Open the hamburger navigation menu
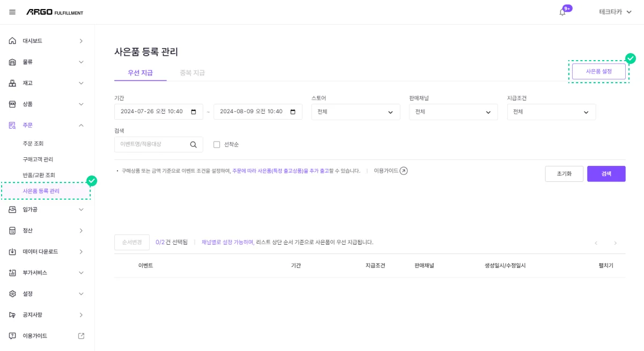644x351 pixels. (12, 12)
